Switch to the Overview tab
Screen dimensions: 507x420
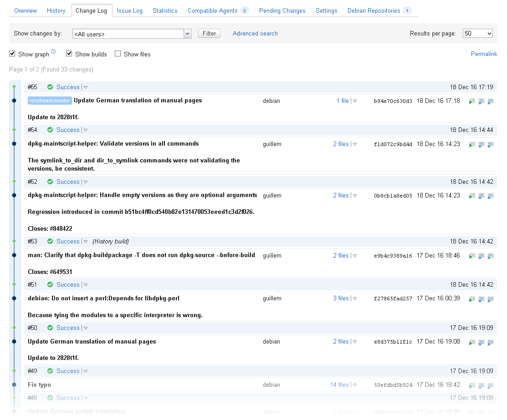point(26,10)
